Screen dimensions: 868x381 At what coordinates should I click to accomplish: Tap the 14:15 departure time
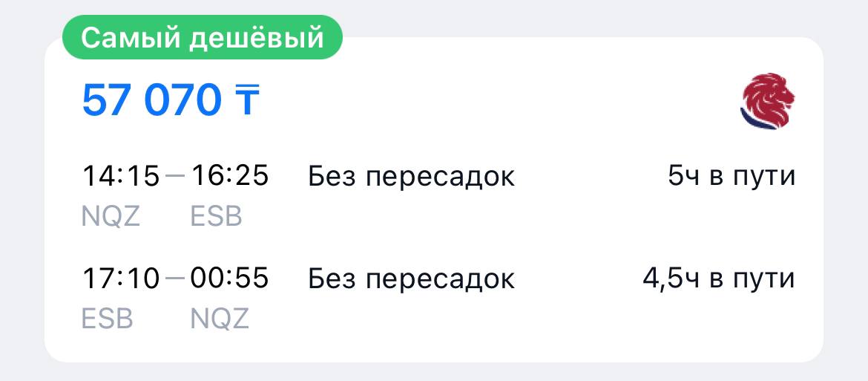tap(121, 177)
